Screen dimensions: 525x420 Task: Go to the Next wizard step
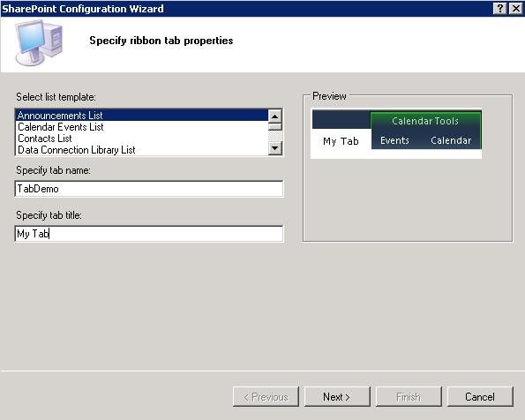pyautogui.click(x=337, y=397)
